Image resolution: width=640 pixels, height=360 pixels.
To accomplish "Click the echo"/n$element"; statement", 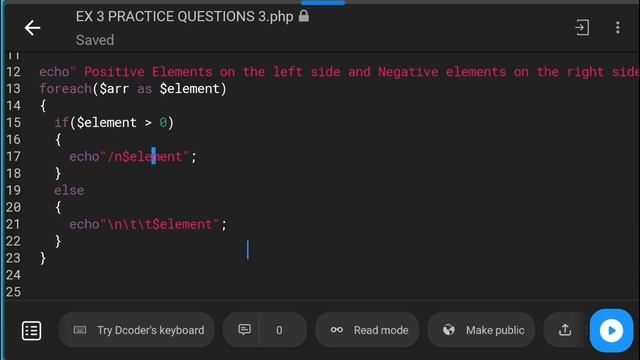I will 133,156.
